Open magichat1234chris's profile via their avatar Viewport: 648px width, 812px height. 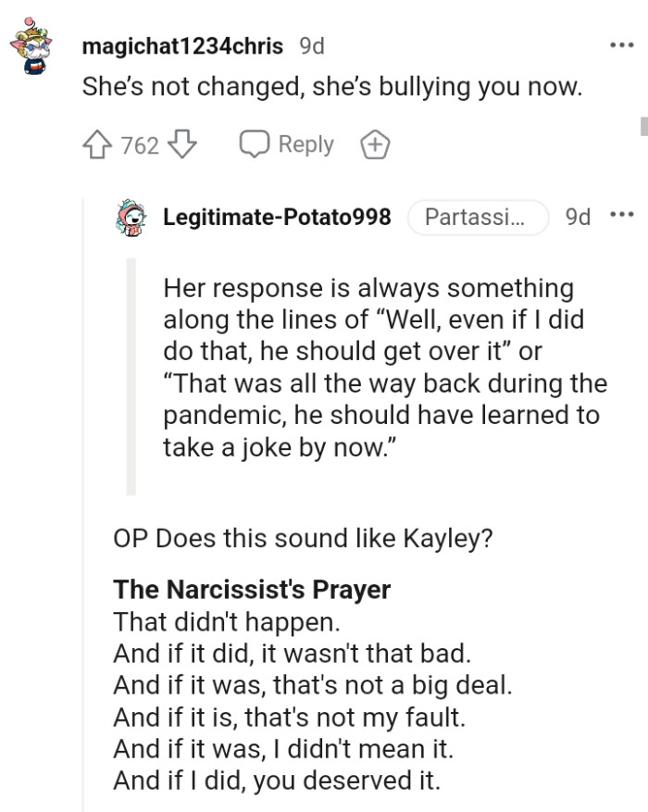coord(31,44)
